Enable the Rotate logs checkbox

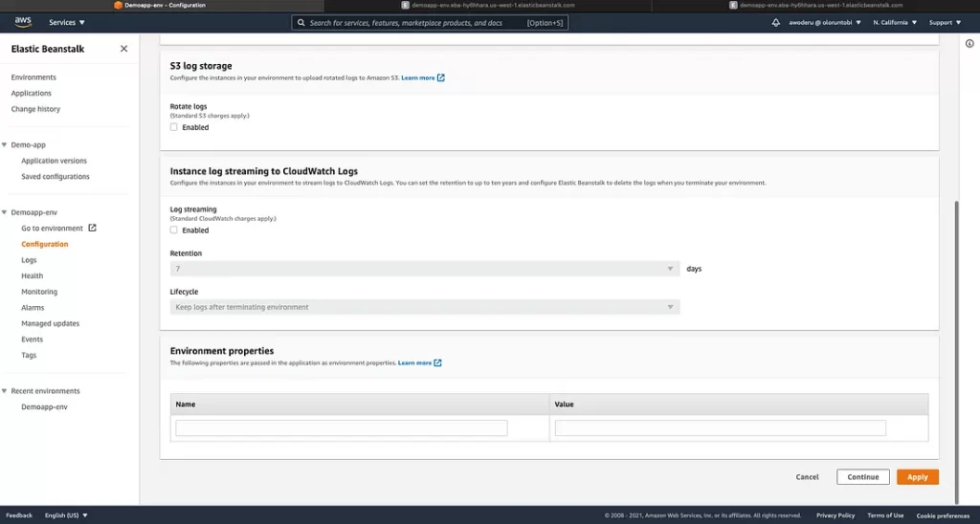pyautogui.click(x=174, y=127)
